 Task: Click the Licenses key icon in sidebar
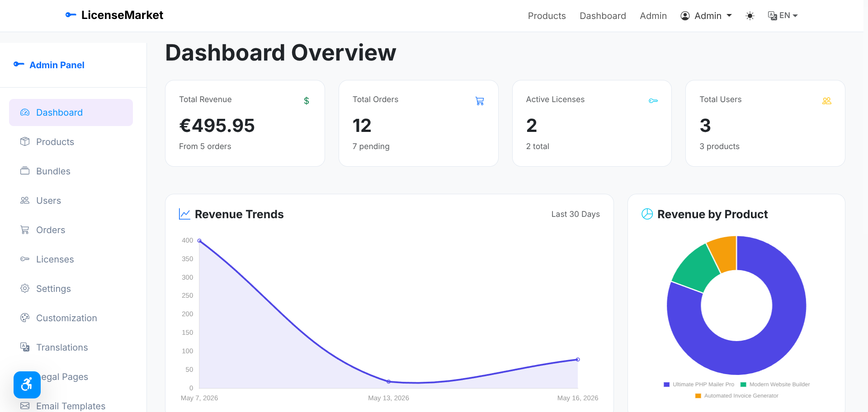[x=25, y=259]
